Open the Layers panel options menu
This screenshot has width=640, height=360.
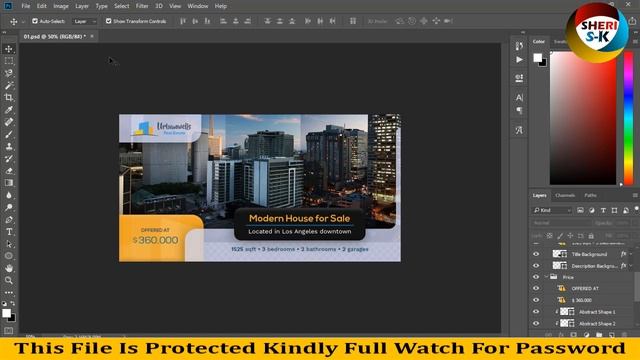635,196
